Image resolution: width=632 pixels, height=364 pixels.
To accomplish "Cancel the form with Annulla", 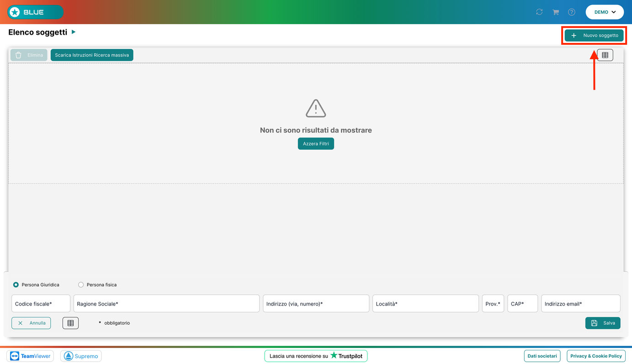I will 31,323.
